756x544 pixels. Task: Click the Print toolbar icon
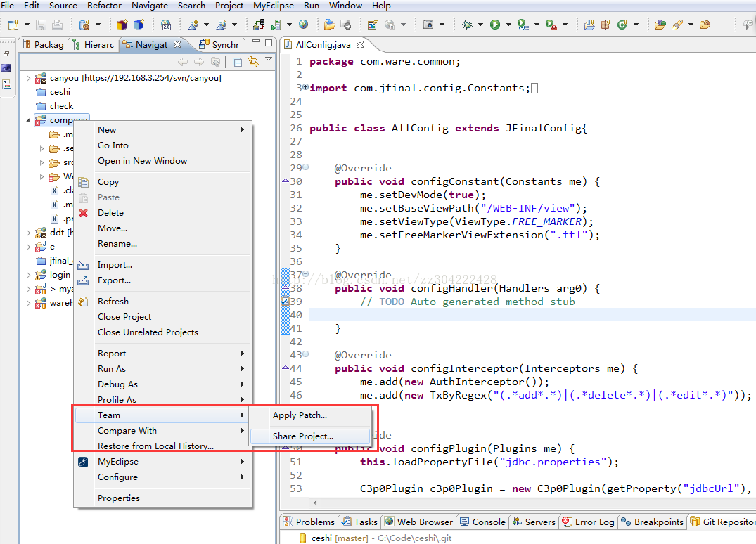(x=58, y=25)
